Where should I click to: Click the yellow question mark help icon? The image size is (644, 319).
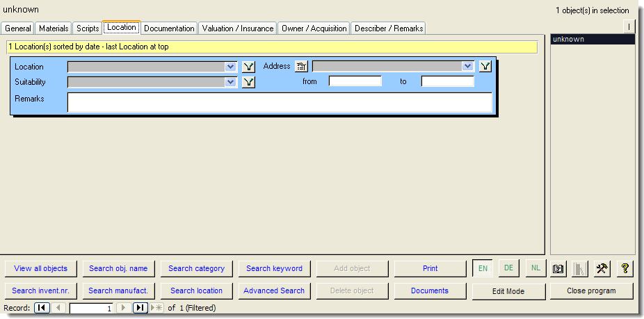click(x=625, y=268)
